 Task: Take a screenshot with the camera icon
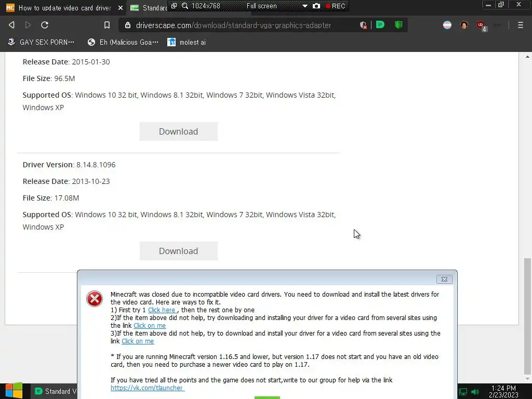click(x=316, y=6)
